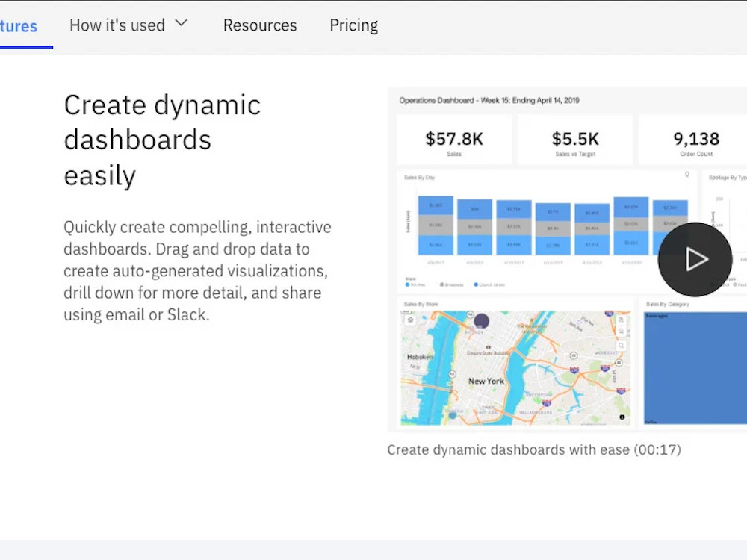
Task: Click the Church Street legend dot
Action: (x=475, y=284)
